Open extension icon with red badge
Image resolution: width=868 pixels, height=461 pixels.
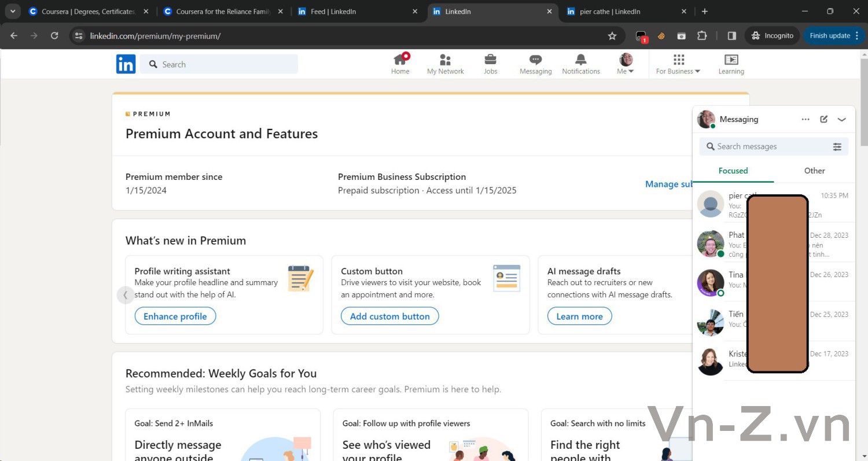pos(641,36)
